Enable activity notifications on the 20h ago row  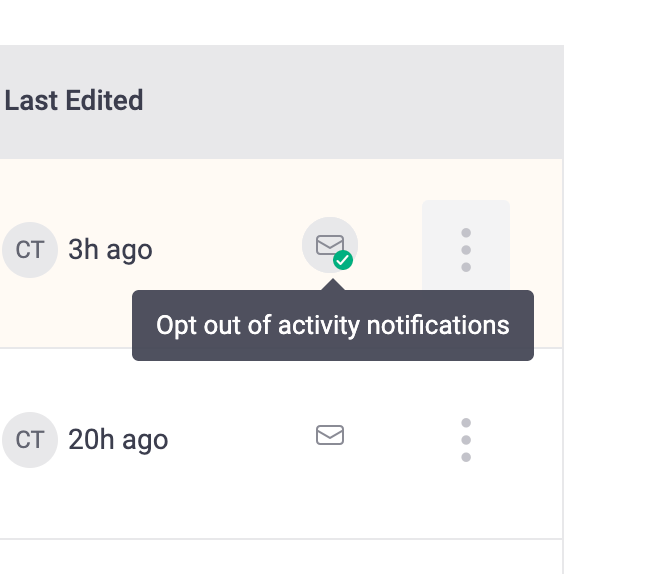(330, 435)
